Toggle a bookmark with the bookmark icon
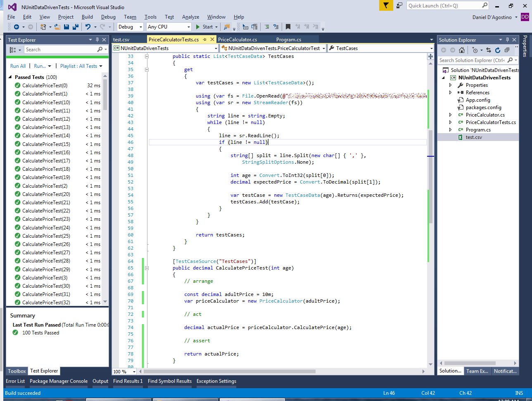 [x=288, y=27]
